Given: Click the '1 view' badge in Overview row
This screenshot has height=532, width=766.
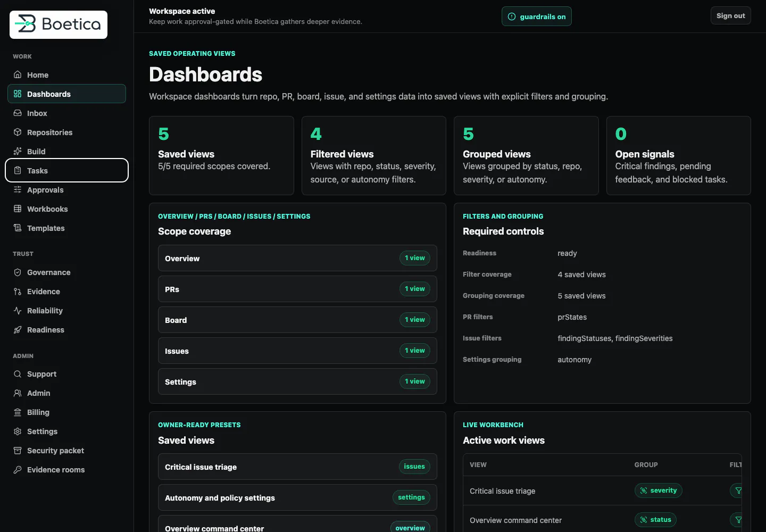Looking at the screenshot, I should [415, 258].
